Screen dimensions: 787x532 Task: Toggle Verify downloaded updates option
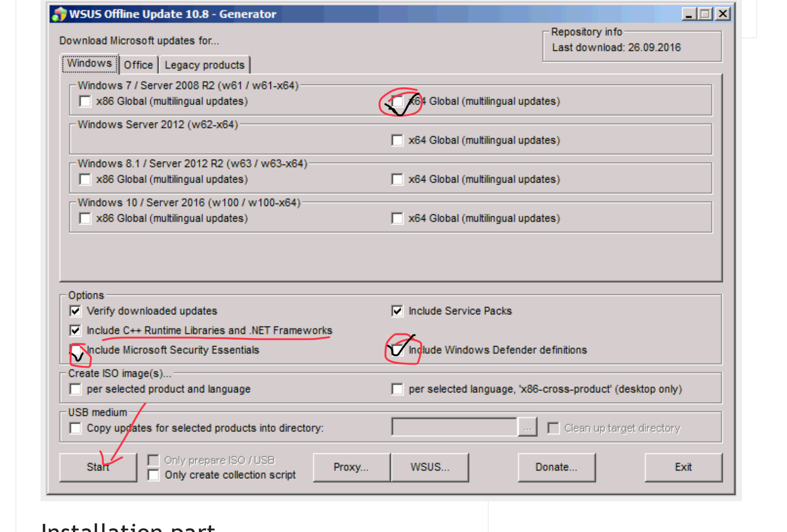pos(75,311)
